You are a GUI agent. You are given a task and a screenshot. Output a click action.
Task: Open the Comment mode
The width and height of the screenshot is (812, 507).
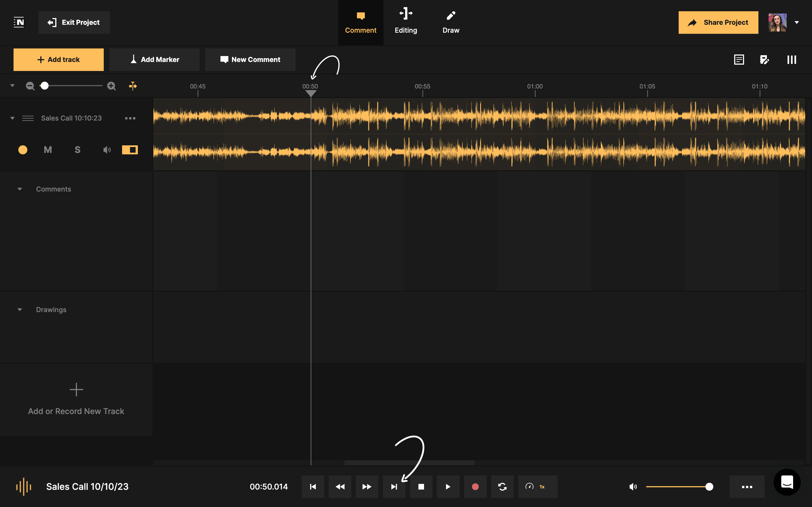point(360,22)
